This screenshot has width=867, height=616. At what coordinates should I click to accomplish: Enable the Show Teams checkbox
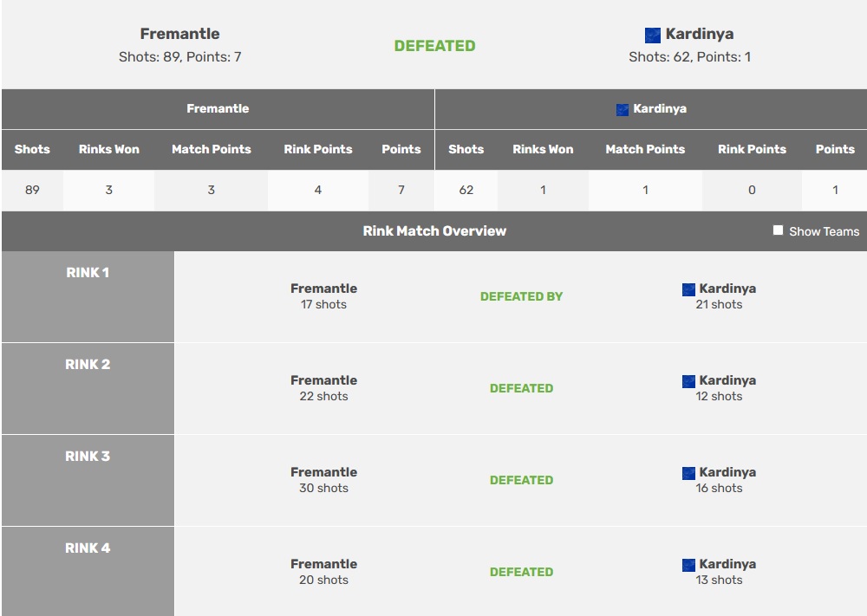pyautogui.click(x=778, y=230)
